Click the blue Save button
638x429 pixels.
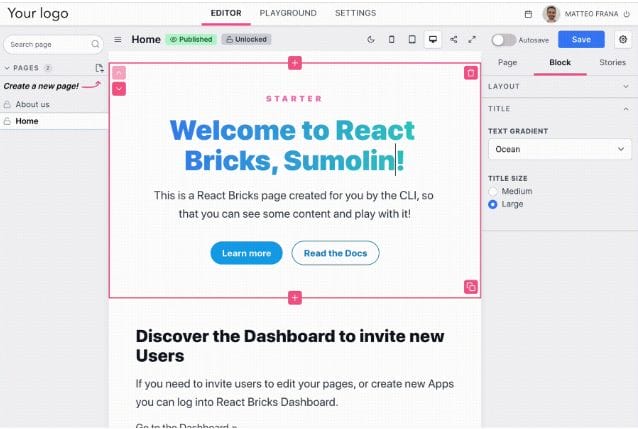click(x=581, y=40)
